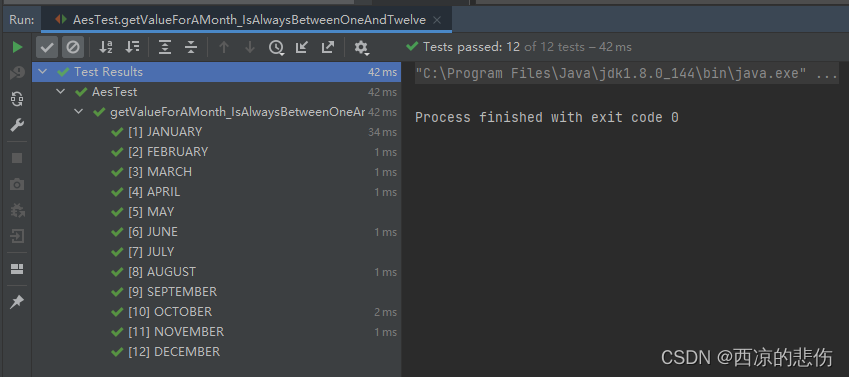Click 'Process finished with exit code 0'

coord(547,118)
